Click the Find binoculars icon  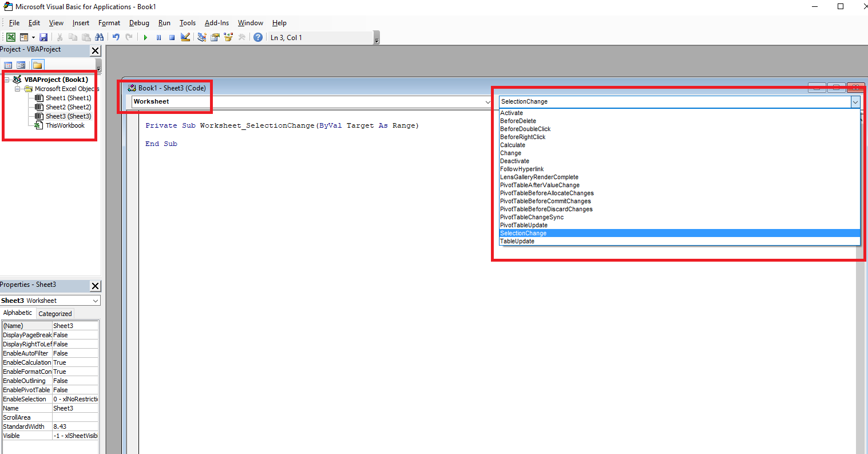(x=100, y=37)
